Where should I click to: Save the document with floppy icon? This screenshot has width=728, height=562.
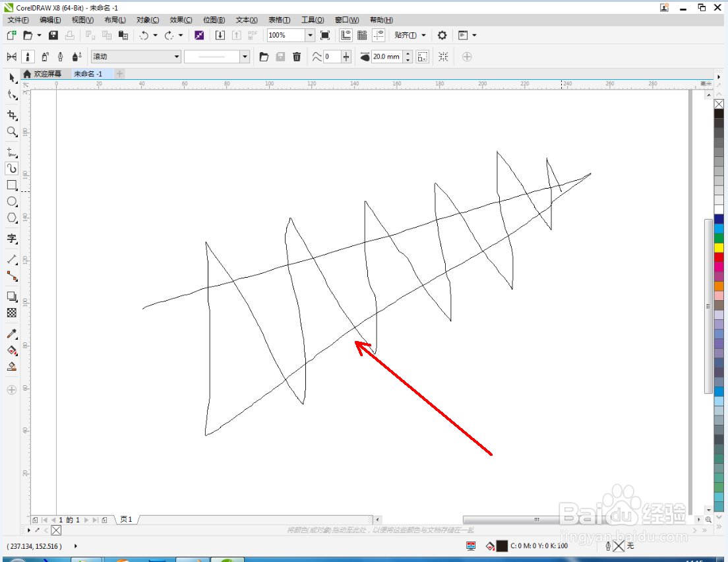(x=53, y=36)
